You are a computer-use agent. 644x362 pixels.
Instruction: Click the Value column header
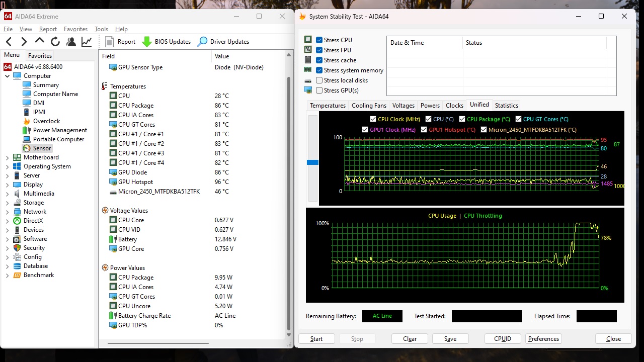(249, 56)
